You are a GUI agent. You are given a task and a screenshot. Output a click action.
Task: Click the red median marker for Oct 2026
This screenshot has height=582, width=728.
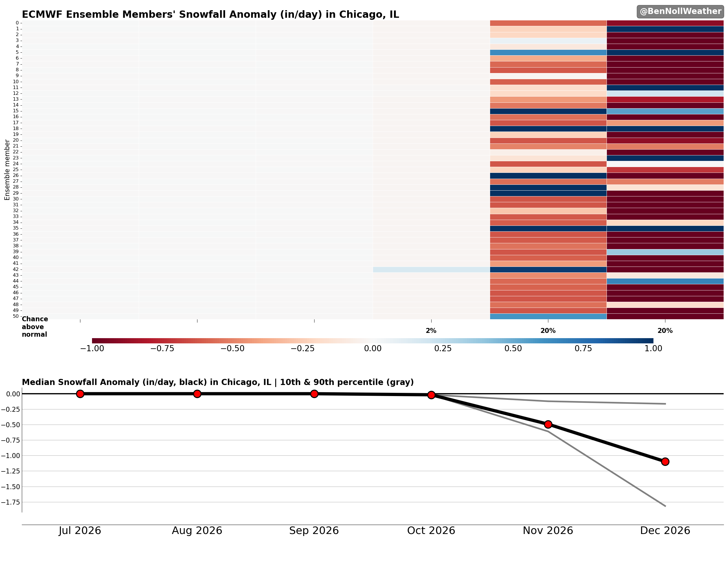[431, 395]
